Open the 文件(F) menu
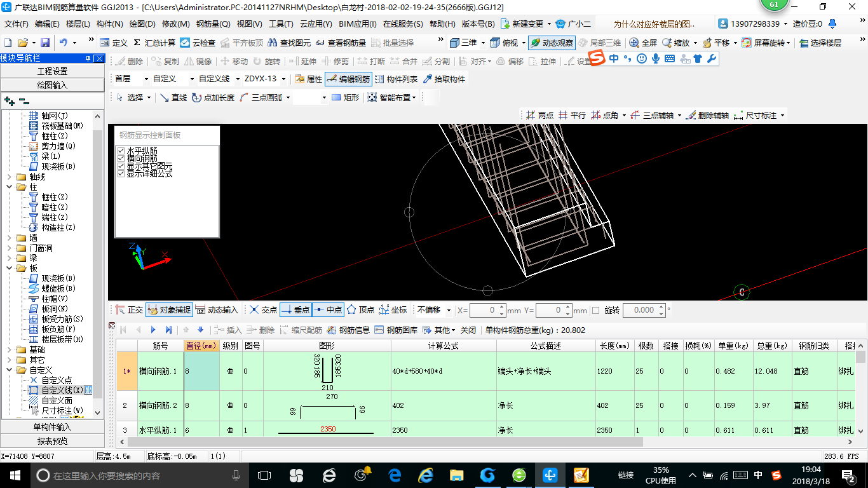The width and height of the screenshot is (868, 488). pos(17,24)
